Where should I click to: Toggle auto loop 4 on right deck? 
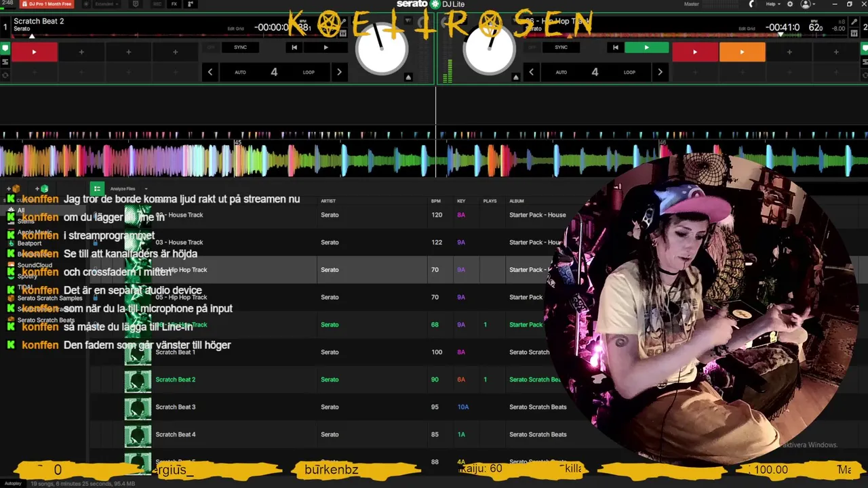coord(595,72)
